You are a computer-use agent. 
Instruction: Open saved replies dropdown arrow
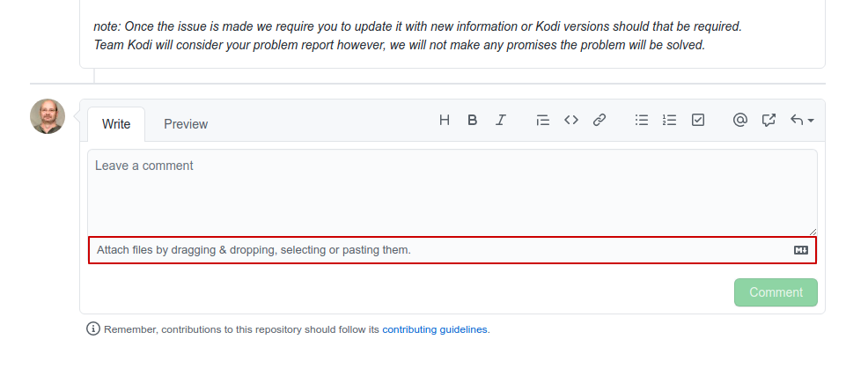click(x=802, y=120)
